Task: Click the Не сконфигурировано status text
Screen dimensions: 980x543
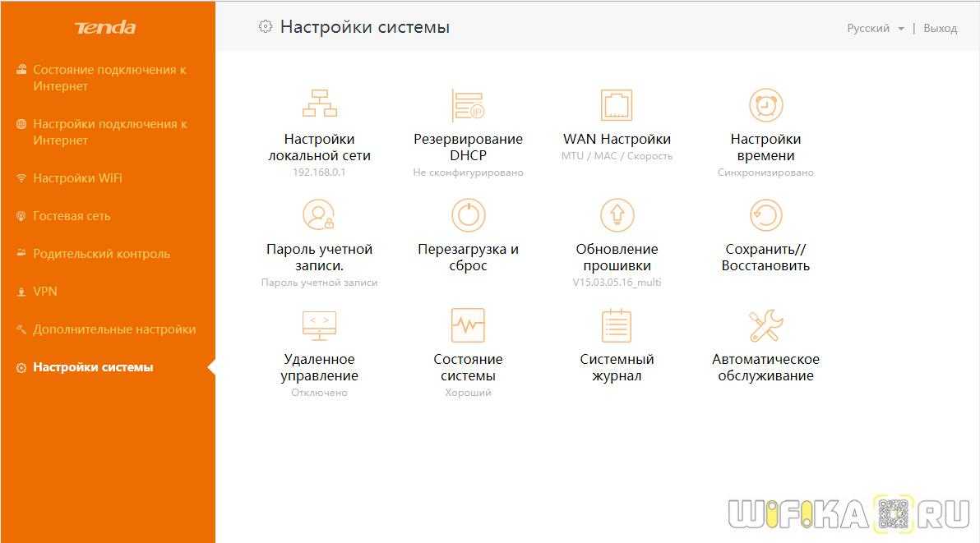Action: 468,173
